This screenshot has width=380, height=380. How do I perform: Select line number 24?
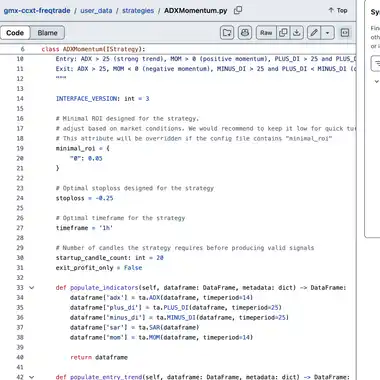(x=20, y=198)
